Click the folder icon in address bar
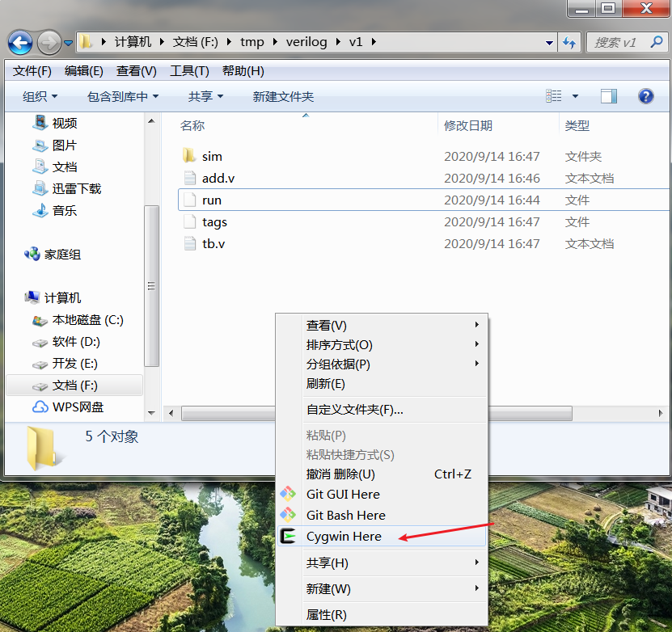Image resolution: width=672 pixels, height=632 pixels. (x=86, y=42)
